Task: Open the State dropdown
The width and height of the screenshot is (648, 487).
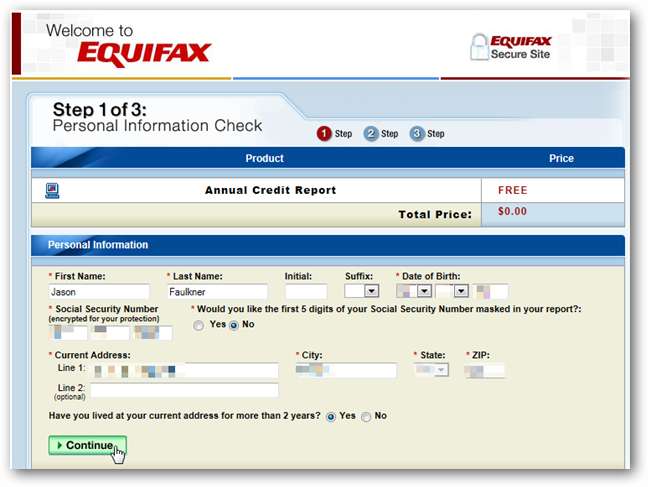Action: click(x=431, y=370)
